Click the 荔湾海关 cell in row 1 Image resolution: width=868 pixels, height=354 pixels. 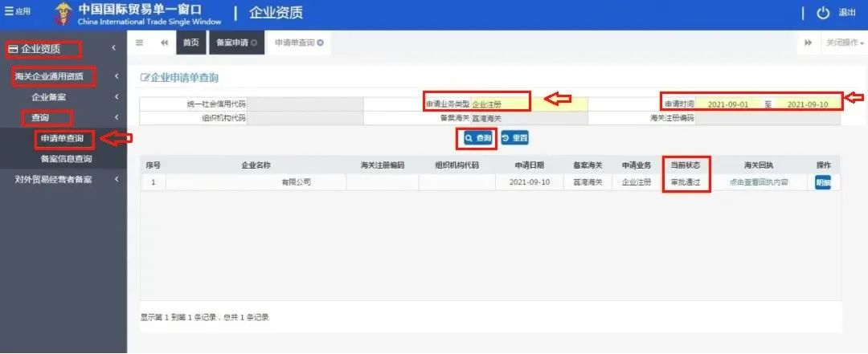coord(588,182)
